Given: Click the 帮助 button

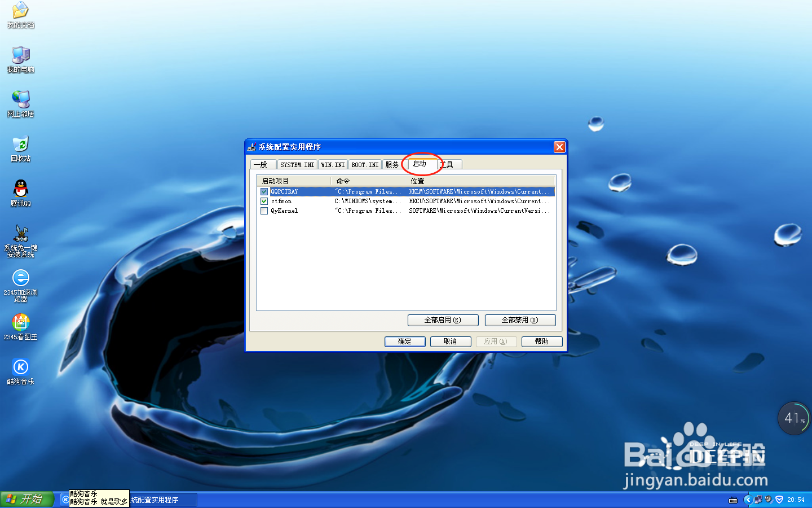Looking at the screenshot, I should [542, 341].
